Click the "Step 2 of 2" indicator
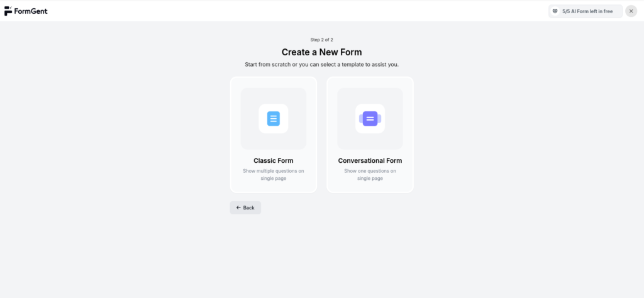This screenshot has height=298, width=644. [x=321, y=40]
